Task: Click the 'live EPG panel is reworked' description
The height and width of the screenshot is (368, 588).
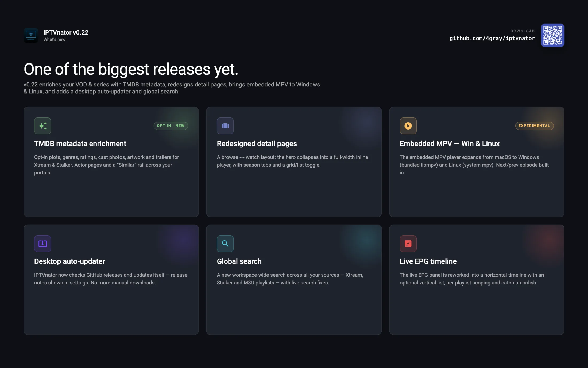Action: pyautogui.click(x=472, y=279)
